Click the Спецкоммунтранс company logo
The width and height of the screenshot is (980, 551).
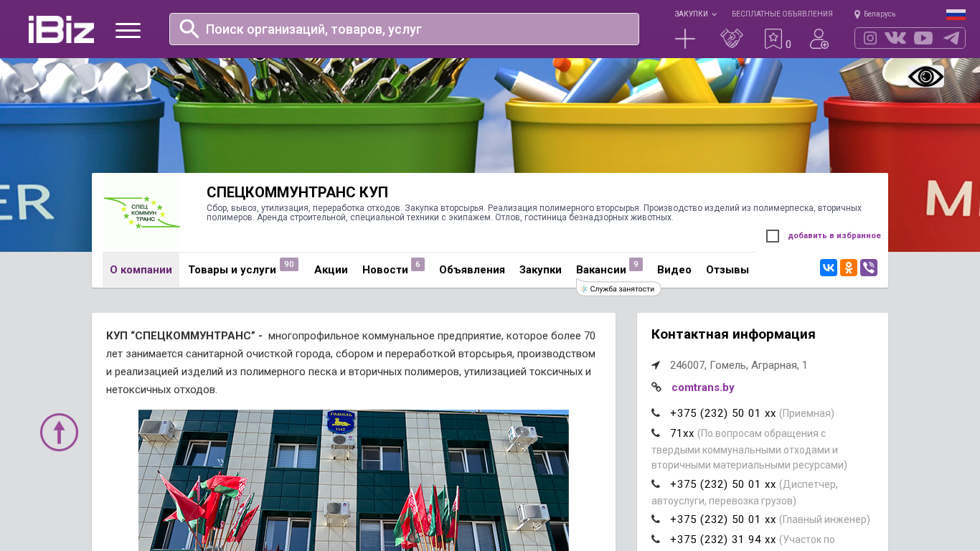(142, 212)
